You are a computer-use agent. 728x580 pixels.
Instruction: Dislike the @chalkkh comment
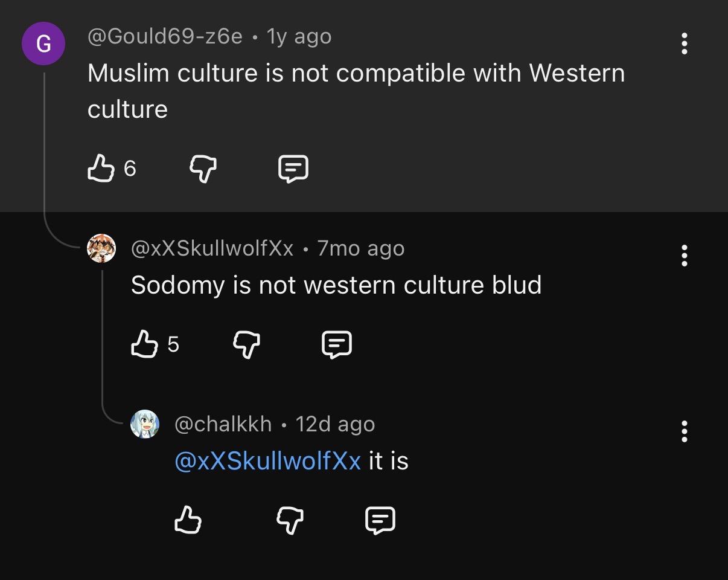290,520
